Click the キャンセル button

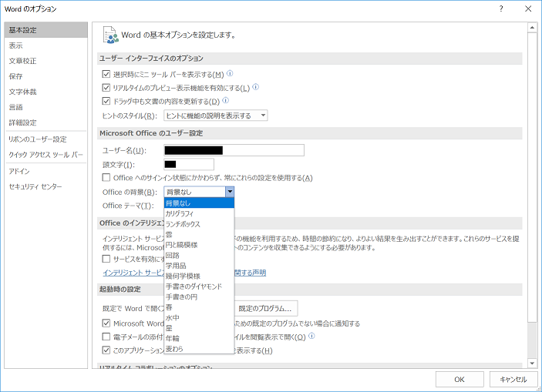point(513,379)
